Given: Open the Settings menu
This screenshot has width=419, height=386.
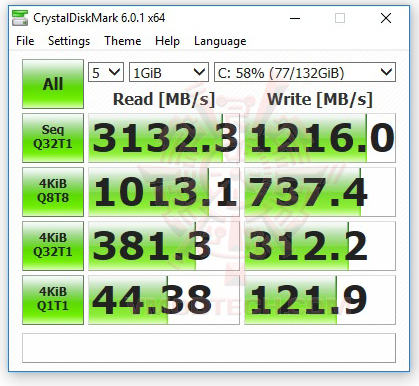Looking at the screenshot, I should click(69, 41).
